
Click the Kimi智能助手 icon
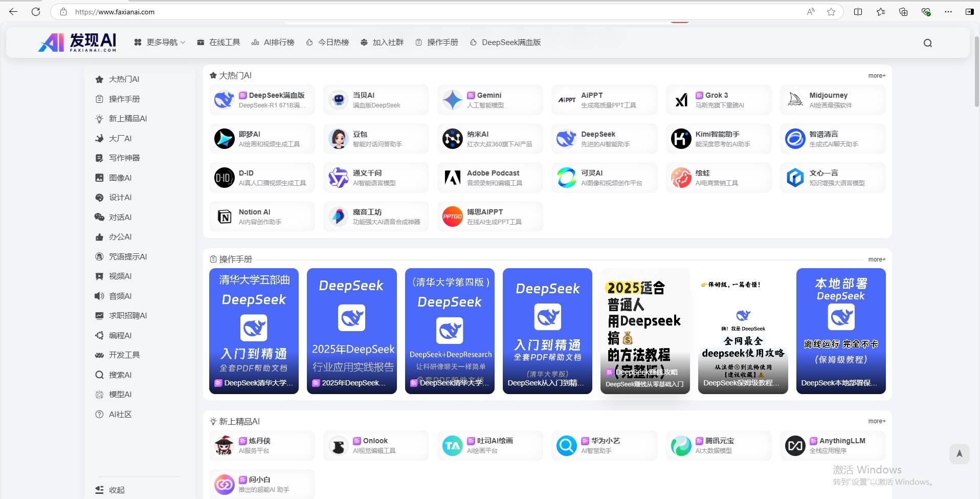[x=681, y=139]
